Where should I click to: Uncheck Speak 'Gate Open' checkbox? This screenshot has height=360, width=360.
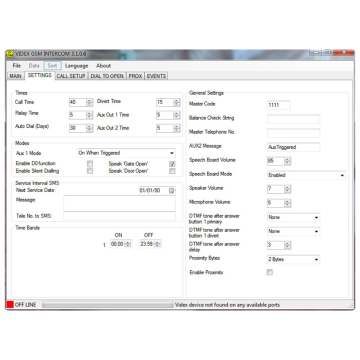(x=172, y=164)
